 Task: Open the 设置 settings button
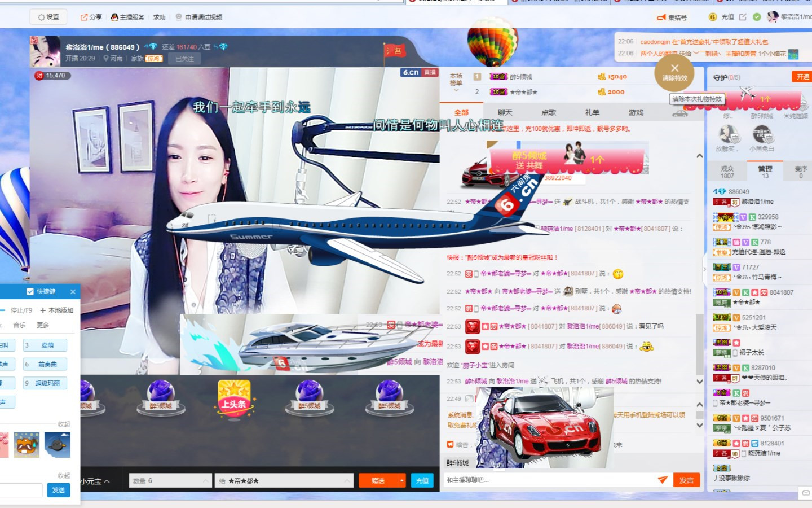tap(48, 17)
